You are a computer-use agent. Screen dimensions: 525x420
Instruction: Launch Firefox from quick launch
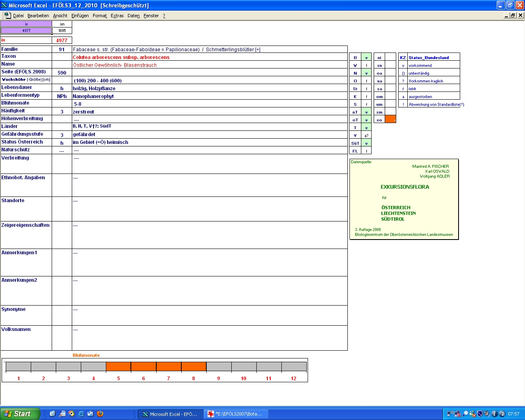pyautogui.click(x=100, y=414)
